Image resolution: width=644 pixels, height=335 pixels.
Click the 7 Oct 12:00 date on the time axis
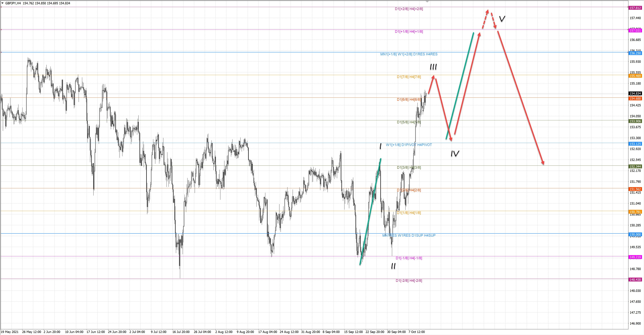tap(416, 332)
